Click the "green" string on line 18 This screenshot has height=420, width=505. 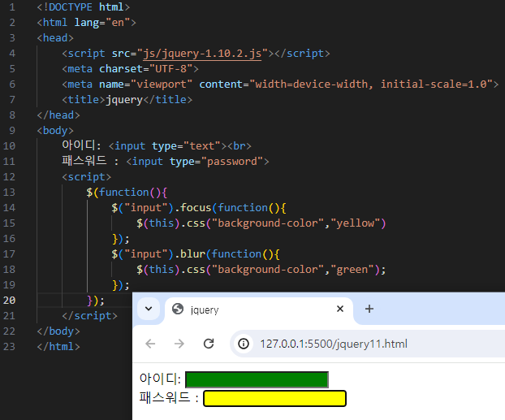[352, 270]
